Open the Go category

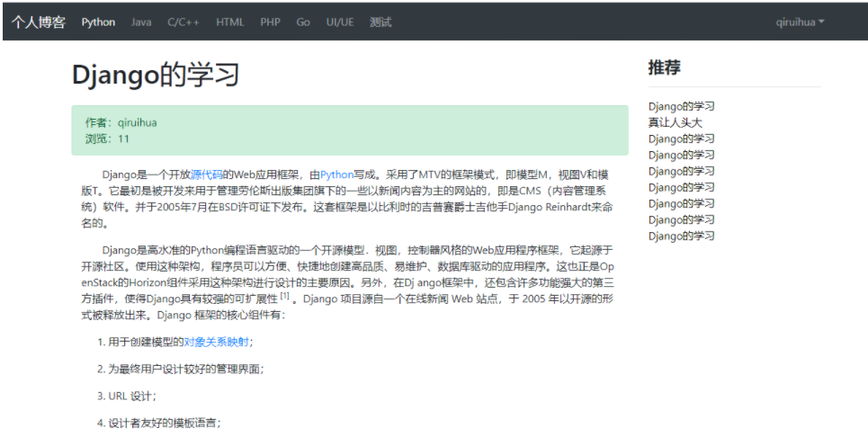tap(303, 22)
